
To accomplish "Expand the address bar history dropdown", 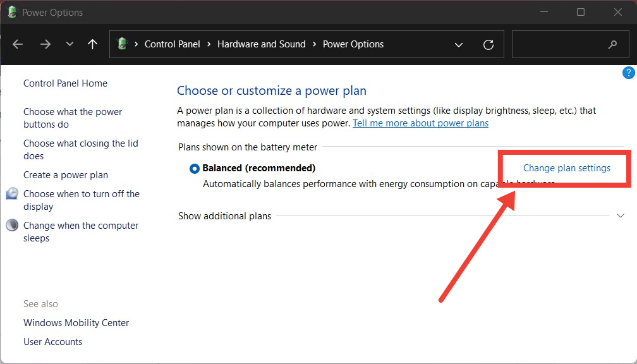I will tap(459, 44).
